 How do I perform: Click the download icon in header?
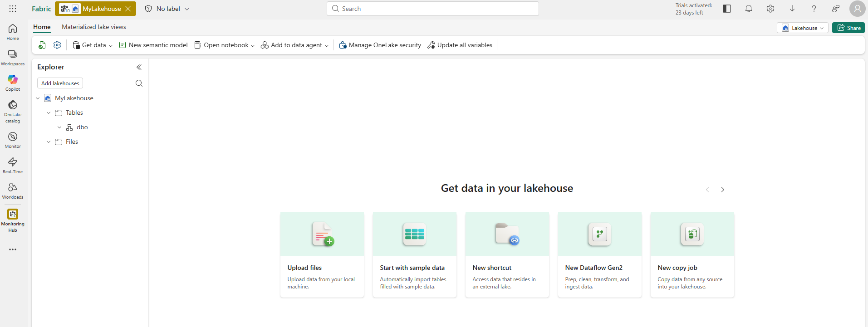[x=792, y=9]
